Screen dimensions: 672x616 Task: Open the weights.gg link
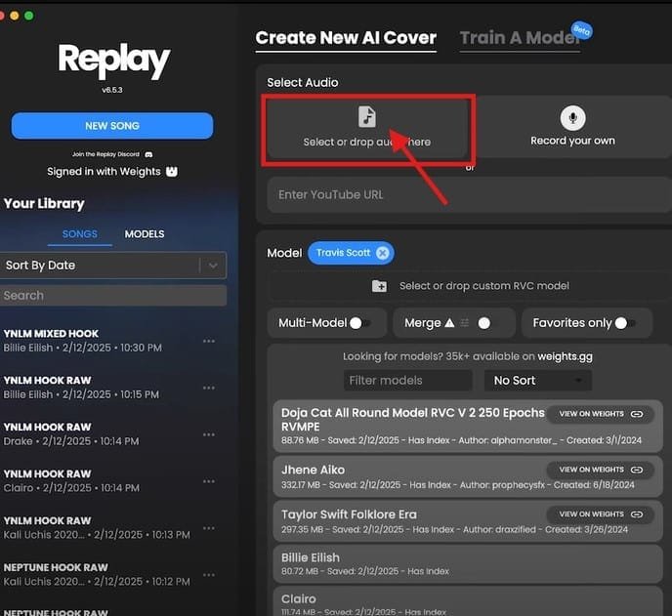565,356
